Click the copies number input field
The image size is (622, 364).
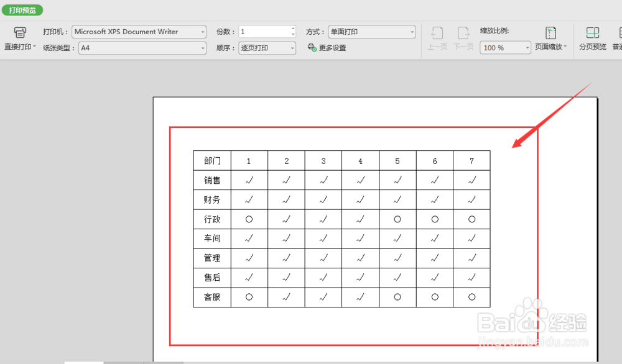coord(265,32)
